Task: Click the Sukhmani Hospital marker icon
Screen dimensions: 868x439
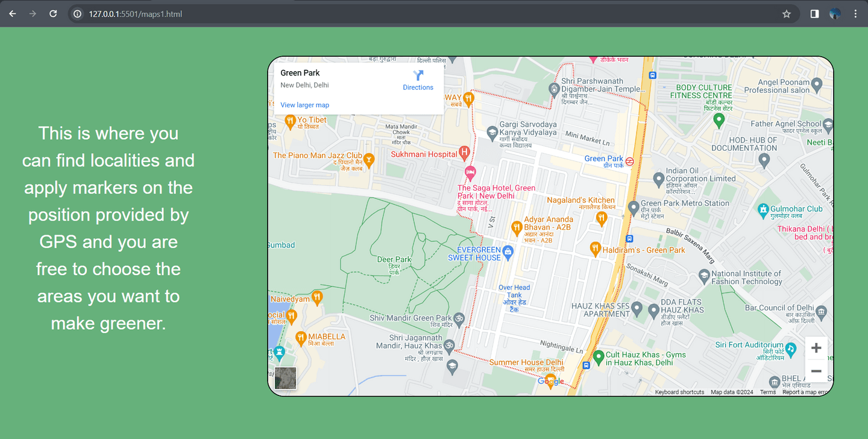Action: tap(464, 153)
